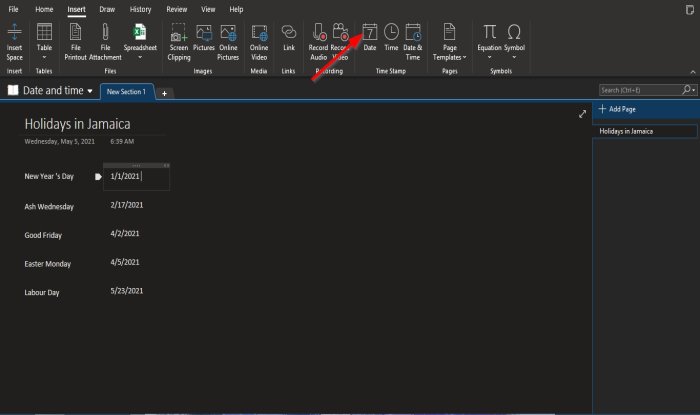Viewport: 700px width, 415px height.
Task: Click the Insert Space tool
Action: 14,42
